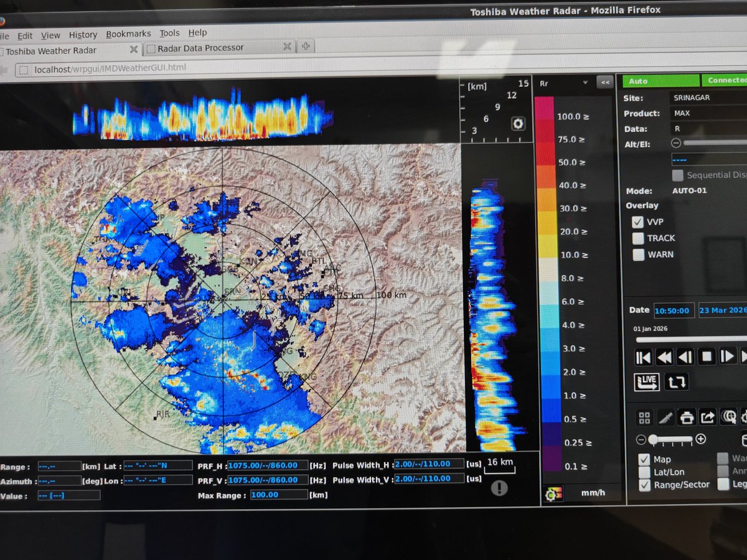Open the four-panel grid layout icon
The image size is (747, 560).
click(645, 417)
